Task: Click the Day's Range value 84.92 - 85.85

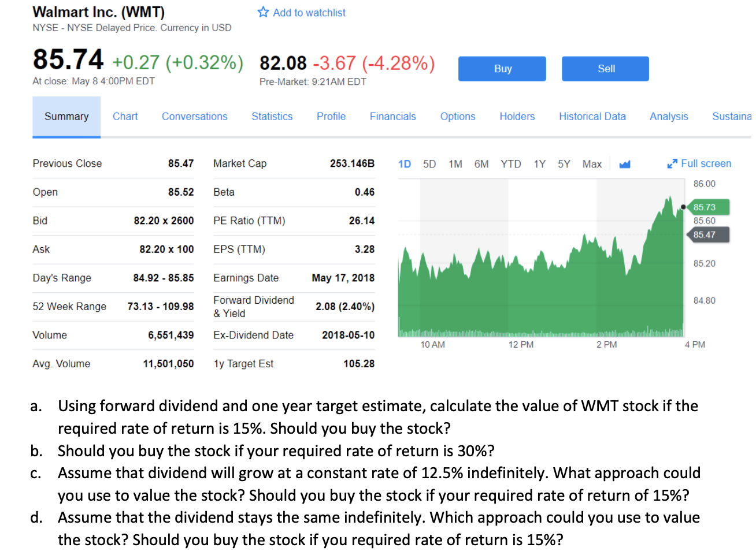Action: [x=164, y=278]
